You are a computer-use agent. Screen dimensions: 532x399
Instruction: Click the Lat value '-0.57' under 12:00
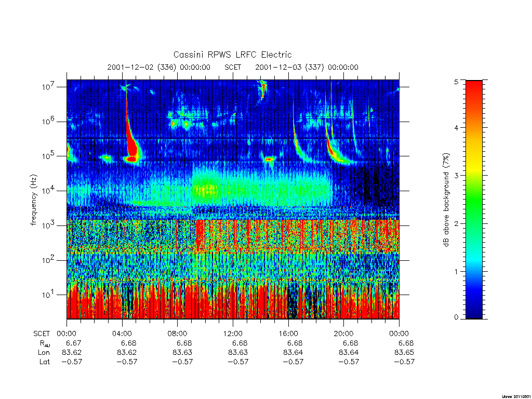238,362
